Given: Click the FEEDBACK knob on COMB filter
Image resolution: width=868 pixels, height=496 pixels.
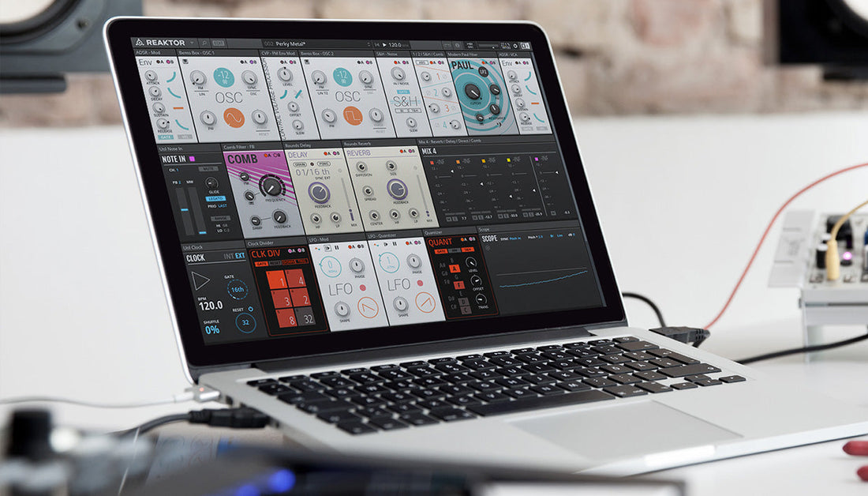Looking at the screenshot, I should tap(279, 217).
